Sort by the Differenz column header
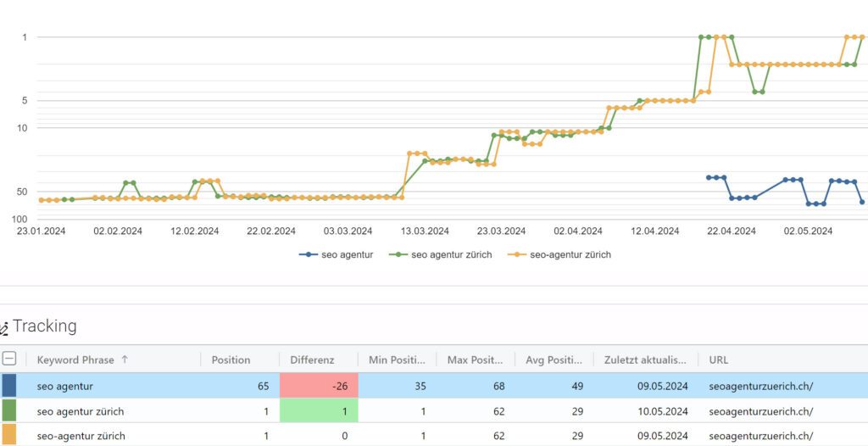The image size is (868, 446). coord(312,360)
